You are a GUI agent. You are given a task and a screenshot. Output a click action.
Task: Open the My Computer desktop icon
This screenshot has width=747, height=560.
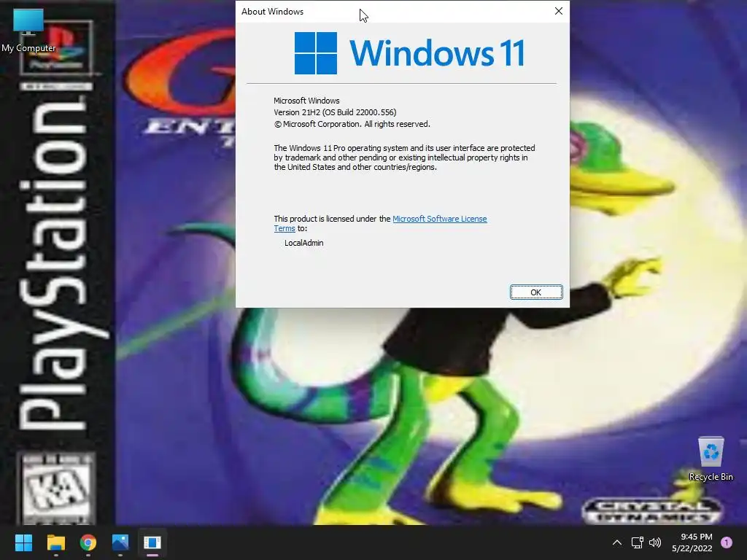click(28, 30)
